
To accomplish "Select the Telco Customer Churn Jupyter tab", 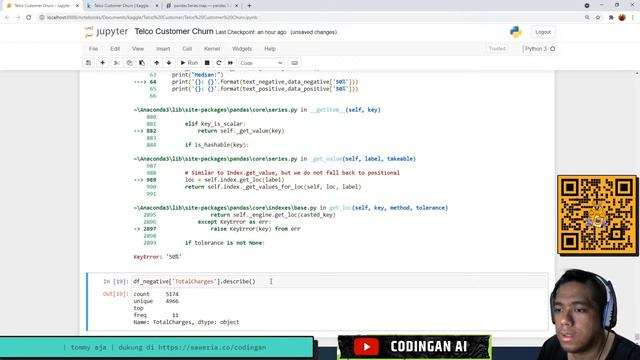I will pos(42,6).
